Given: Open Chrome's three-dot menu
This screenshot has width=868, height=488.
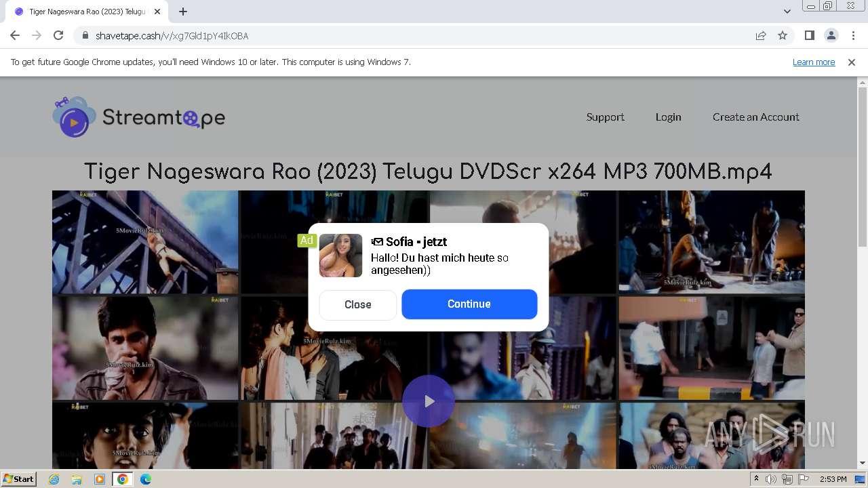Looking at the screenshot, I should tap(852, 35).
